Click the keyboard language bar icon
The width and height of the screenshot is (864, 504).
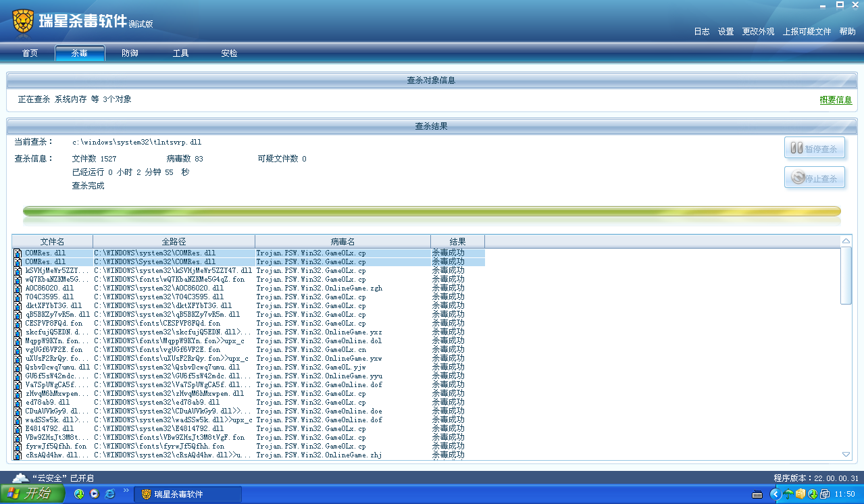tap(757, 495)
